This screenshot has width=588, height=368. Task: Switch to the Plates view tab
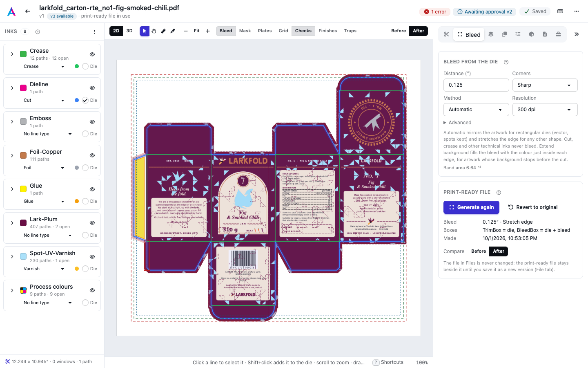pos(265,31)
